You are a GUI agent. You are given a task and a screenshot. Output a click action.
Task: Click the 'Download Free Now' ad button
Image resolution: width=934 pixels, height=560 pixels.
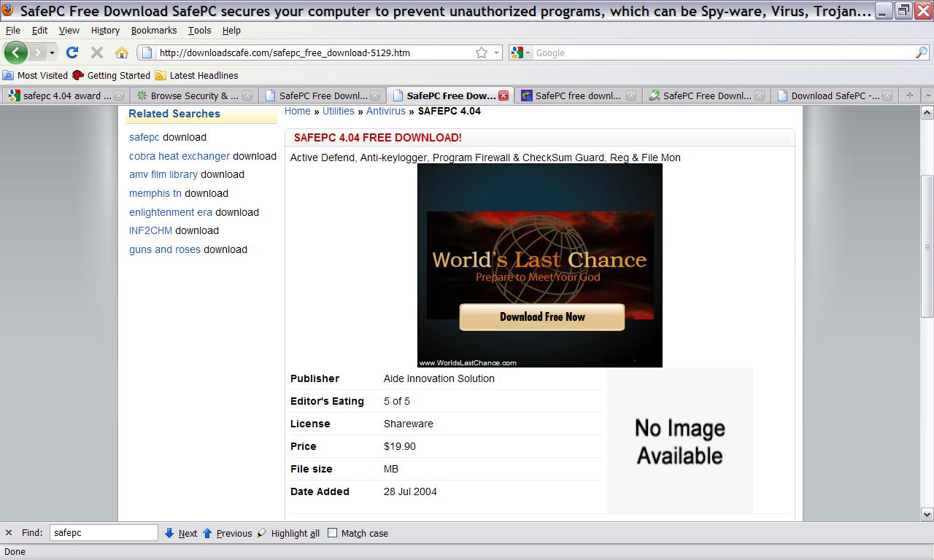(542, 316)
